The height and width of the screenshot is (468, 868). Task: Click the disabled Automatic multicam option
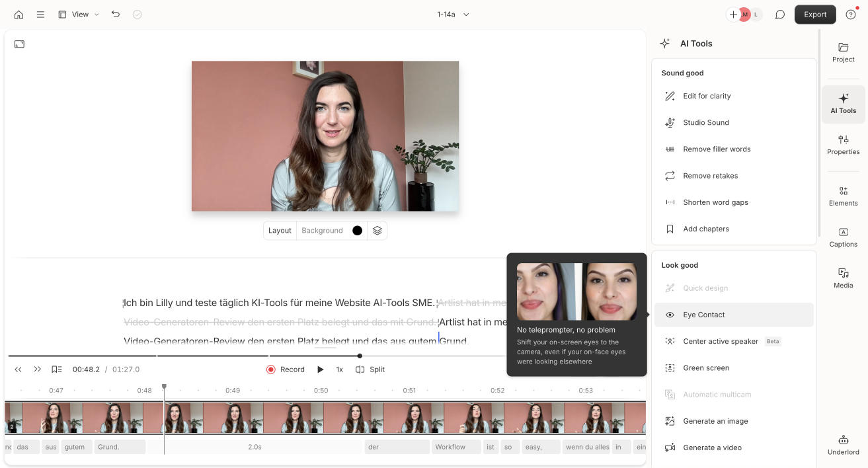coord(734,395)
